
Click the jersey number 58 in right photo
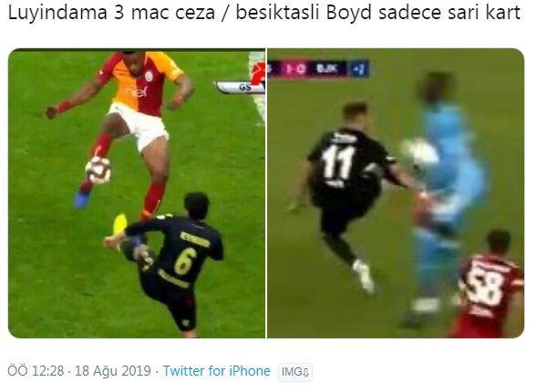486,285
